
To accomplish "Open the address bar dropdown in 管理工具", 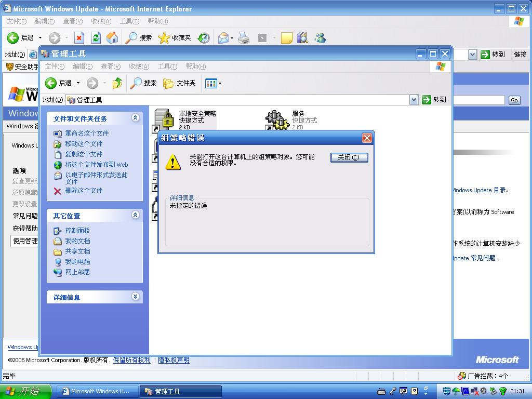I will (414, 100).
